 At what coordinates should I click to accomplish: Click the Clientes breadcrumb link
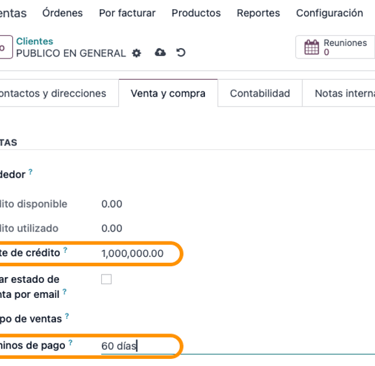pyautogui.click(x=35, y=41)
